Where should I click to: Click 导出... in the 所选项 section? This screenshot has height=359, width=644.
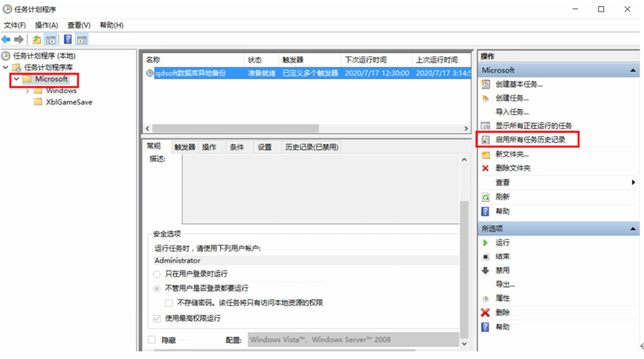tap(505, 284)
